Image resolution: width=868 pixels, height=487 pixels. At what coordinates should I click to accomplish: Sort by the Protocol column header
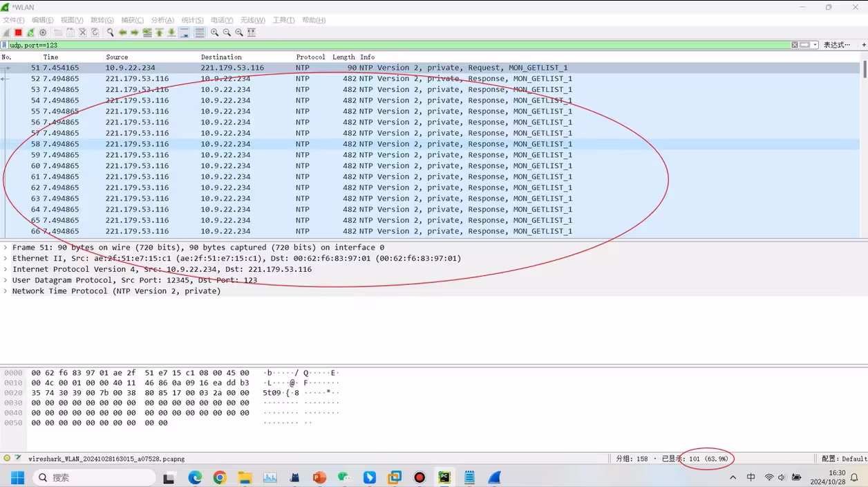312,57
